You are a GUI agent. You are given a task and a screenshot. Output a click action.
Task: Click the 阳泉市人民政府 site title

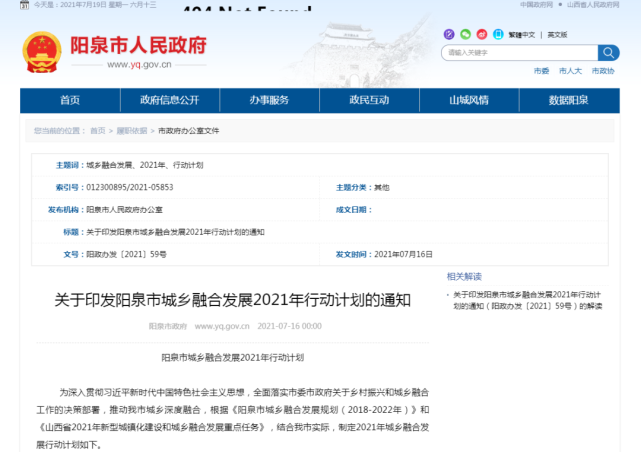138,45
